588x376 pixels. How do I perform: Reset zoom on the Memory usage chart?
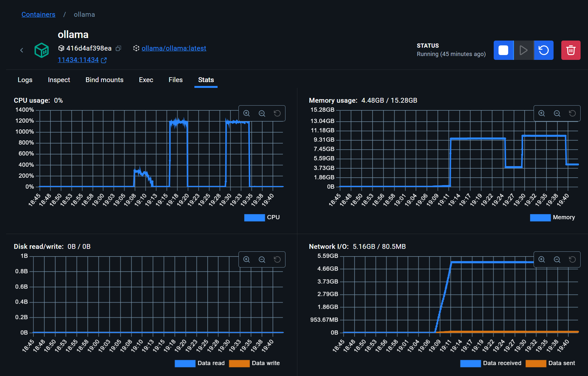coord(572,113)
